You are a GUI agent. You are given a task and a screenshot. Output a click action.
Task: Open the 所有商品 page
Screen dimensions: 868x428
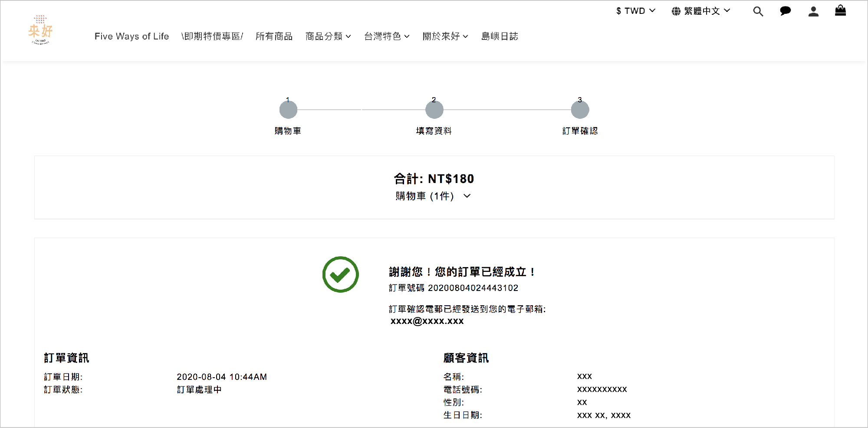pos(274,36)
